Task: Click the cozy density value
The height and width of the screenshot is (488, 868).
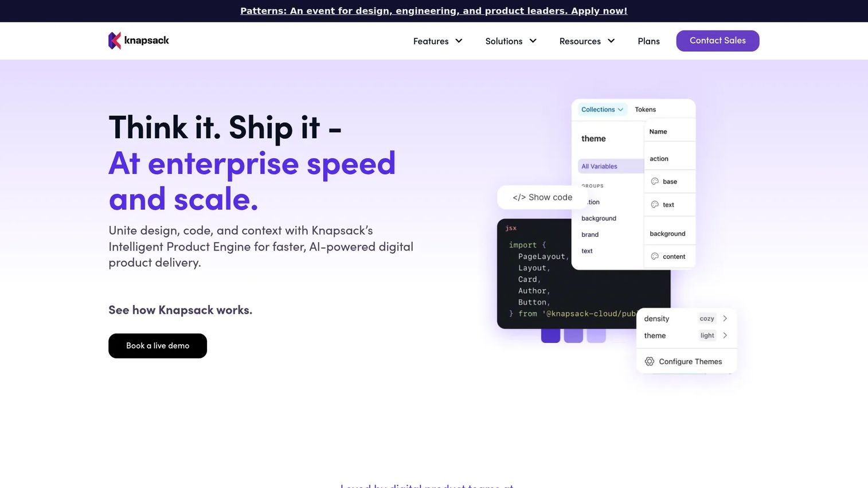Action: click(x=707, y=318)
